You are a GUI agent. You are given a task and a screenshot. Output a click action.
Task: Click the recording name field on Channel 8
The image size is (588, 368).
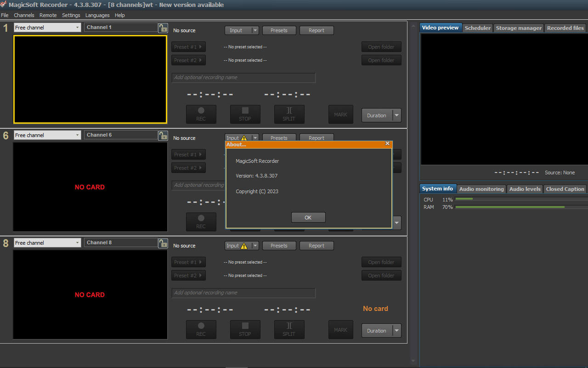click(243, 293)
